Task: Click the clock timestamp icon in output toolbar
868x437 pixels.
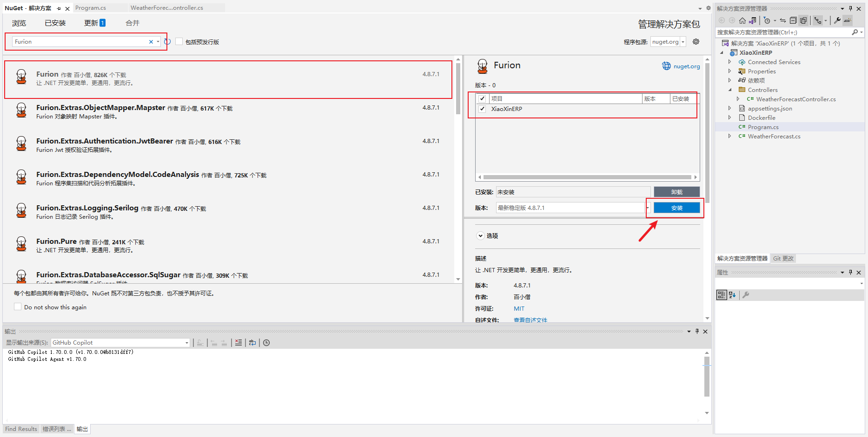Action: click(x=266, y=343)
